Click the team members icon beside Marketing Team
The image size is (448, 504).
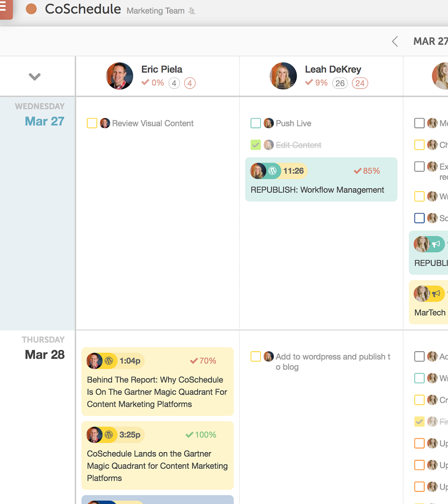click(x=192, y=11)
